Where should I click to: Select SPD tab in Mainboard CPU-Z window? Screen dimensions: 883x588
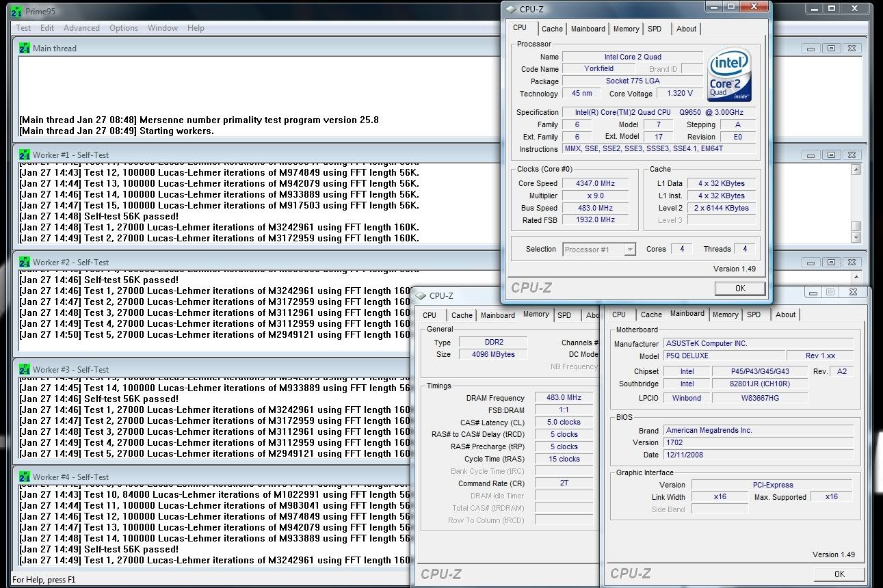pyautogui.click(x=754, y=315)
